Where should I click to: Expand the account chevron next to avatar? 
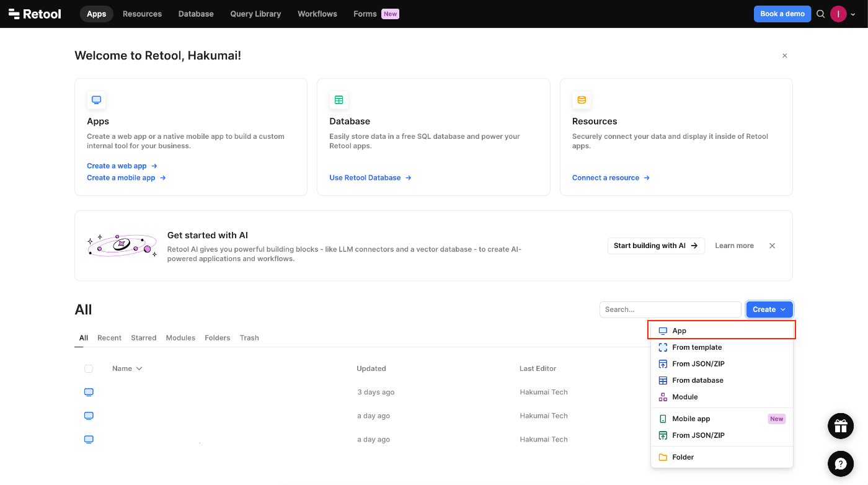point(853,14)
